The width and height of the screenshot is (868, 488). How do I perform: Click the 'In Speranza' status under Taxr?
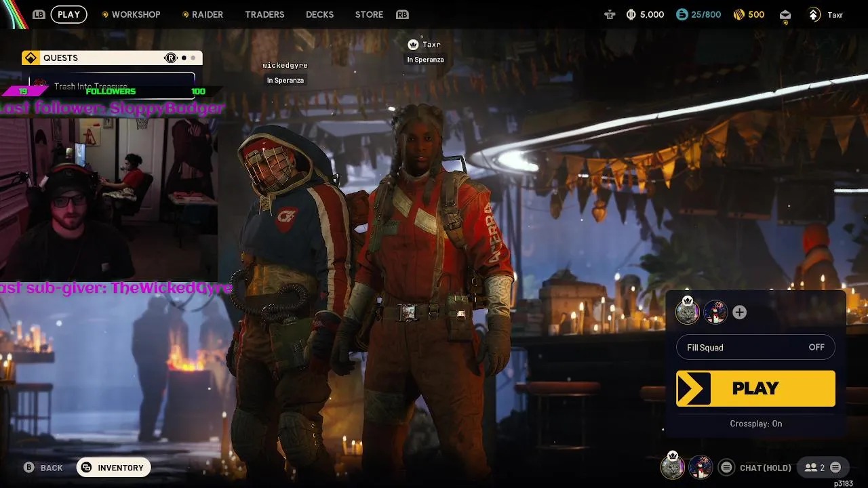click(x=425, y=60)
